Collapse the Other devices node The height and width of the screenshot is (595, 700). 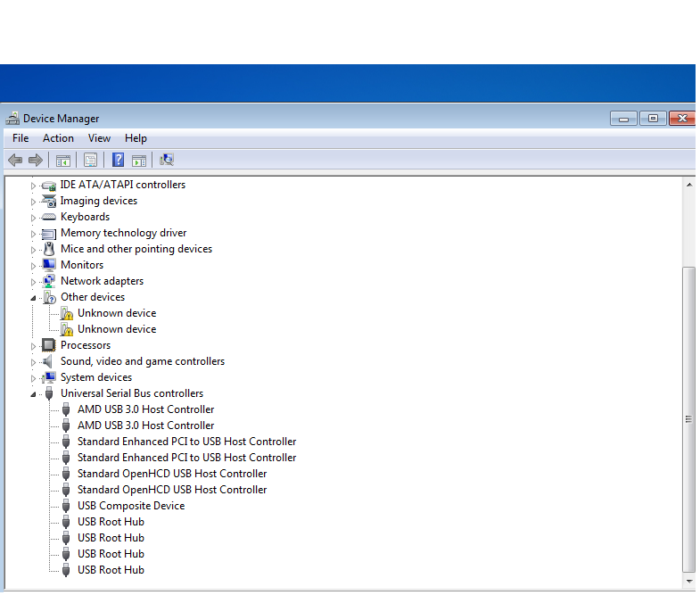point(33,298)
